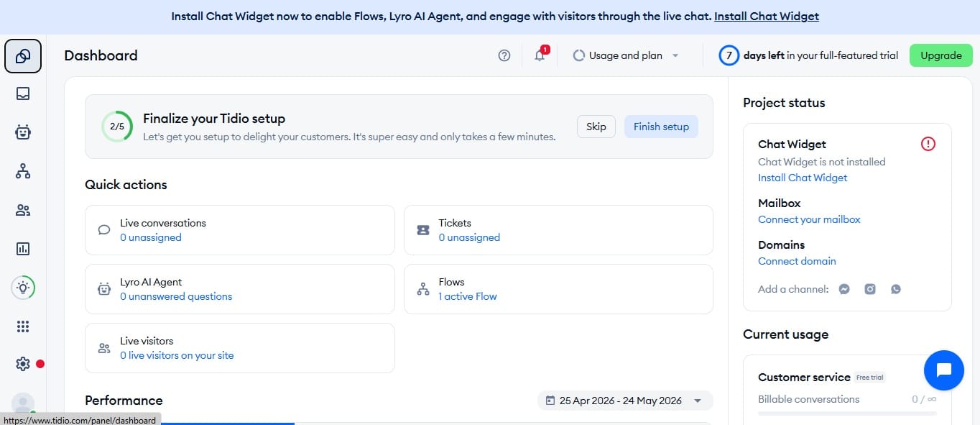Click the Chat Widget warning alert icon
This screenshot has height=425, width=980.
click(928, 144)
